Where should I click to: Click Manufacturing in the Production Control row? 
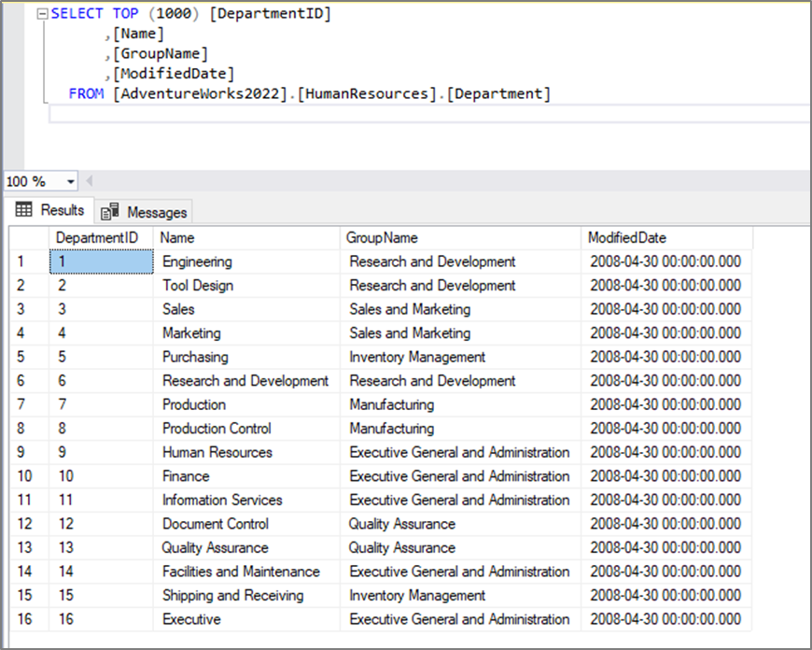(460, 428)
